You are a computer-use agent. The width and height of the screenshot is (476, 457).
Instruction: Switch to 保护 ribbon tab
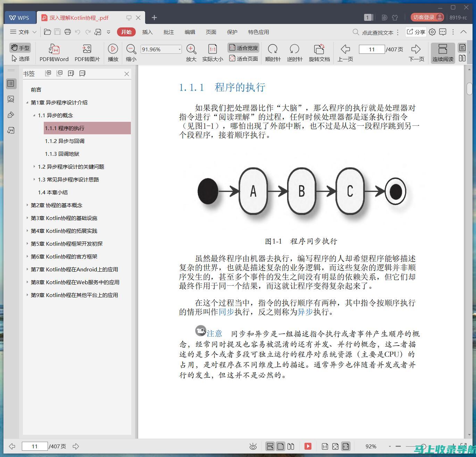click(x=232, y=32)
